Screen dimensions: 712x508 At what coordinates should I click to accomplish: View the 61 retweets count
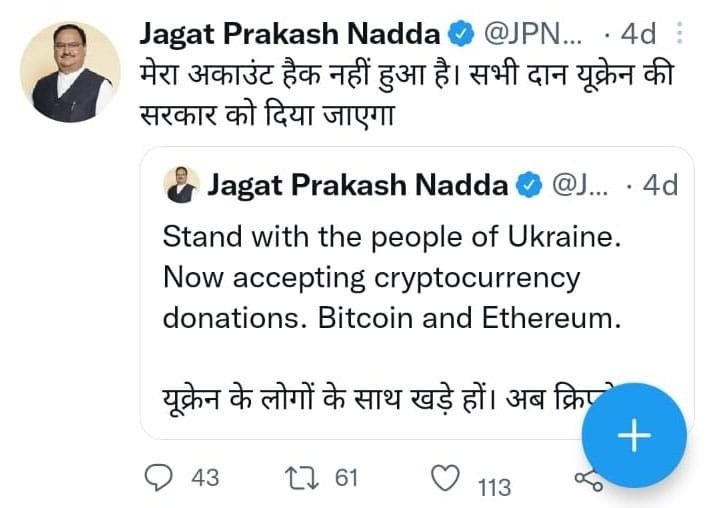click(346, 478)
